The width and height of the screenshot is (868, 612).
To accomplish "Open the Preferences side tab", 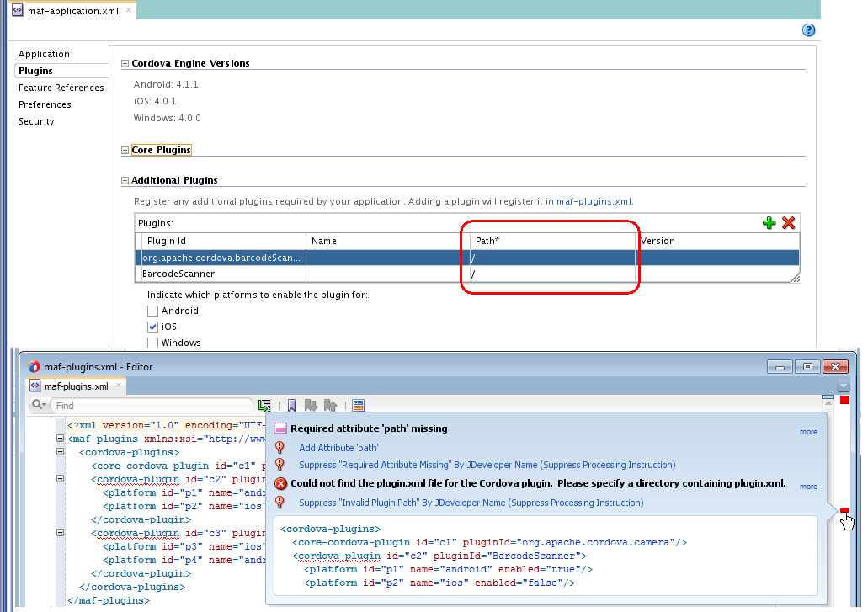I will [45, 104].
